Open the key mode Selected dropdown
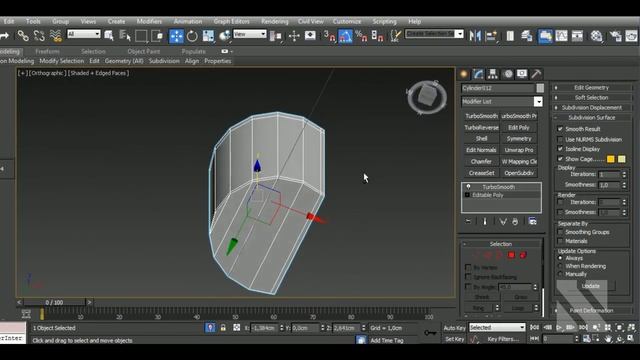 click(497, 327)
